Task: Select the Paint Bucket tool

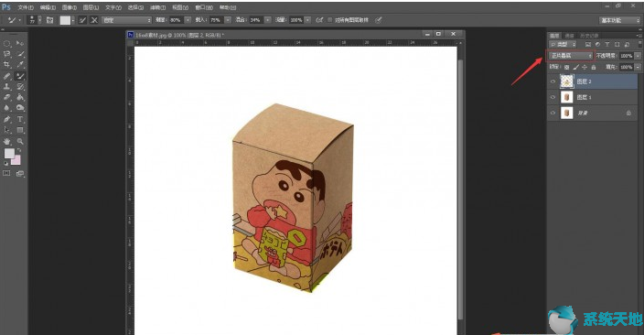Action: [x=20, y=97]
